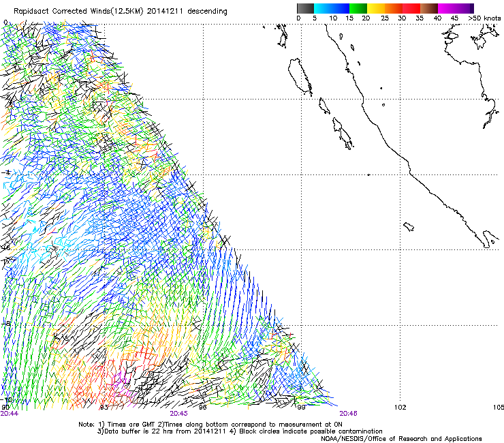Click the brown 35-40 knots legend swatch
Viewport: 504px width, 443px height.
tap(429, 8)
